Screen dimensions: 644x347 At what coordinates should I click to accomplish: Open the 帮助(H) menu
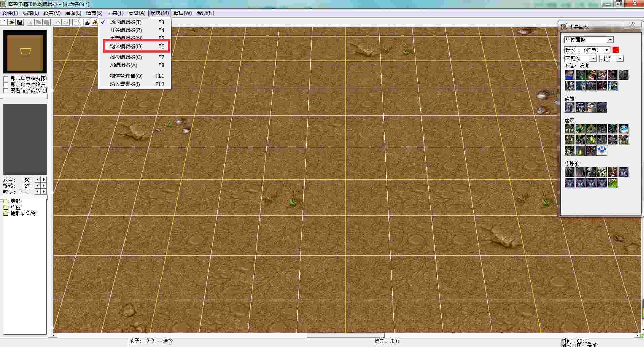[x=206, y=13]
